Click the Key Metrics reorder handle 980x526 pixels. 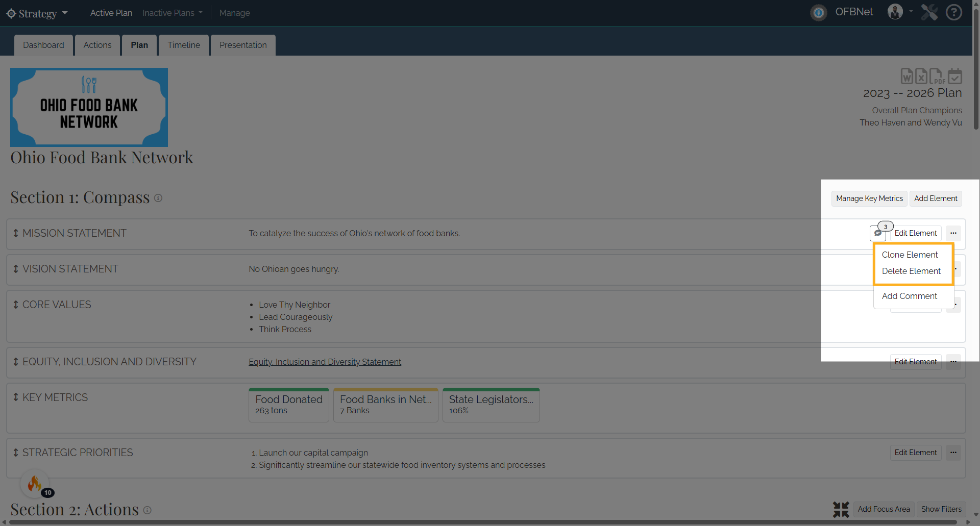tap(16, 397)
